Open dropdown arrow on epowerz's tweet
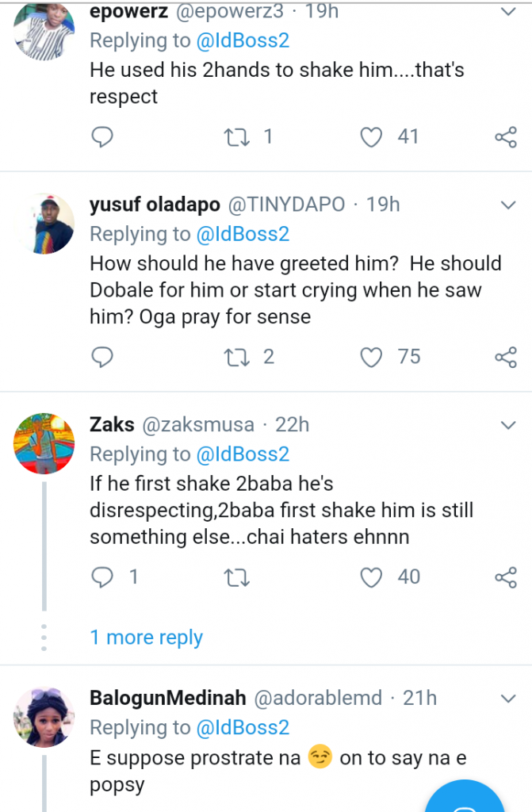532x812 pixels. 508,11
